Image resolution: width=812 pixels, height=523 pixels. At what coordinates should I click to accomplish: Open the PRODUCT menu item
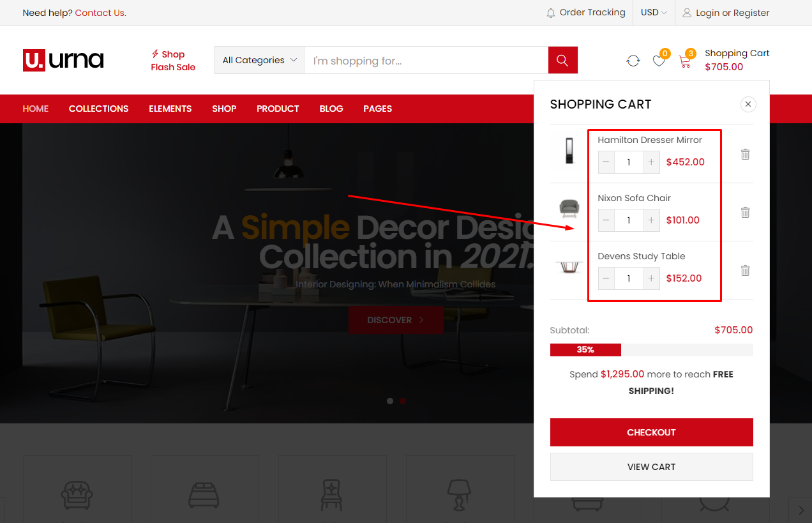coord(278,109)
